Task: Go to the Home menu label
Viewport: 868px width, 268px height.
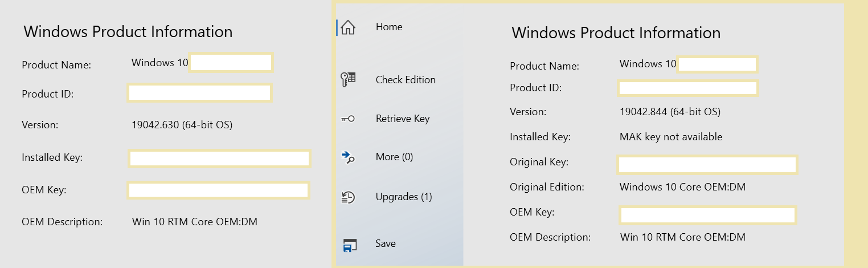Action: [x=389, y=27]
